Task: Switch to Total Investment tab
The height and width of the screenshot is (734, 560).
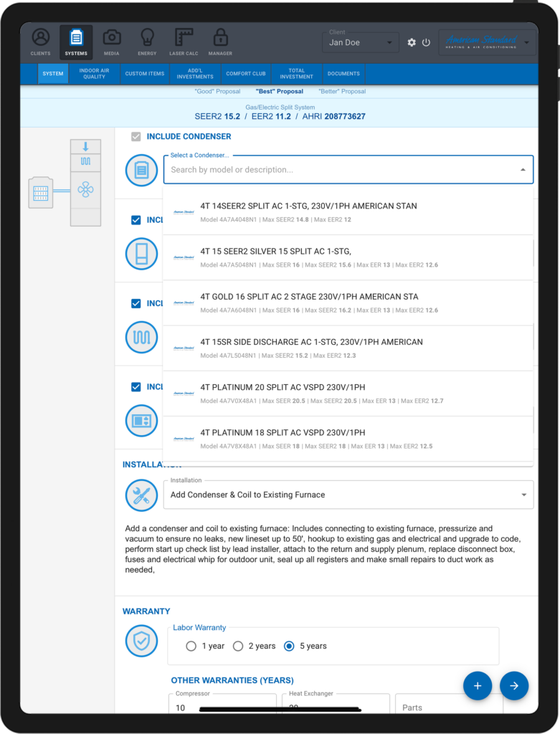Action: click(x=296, y=74)
